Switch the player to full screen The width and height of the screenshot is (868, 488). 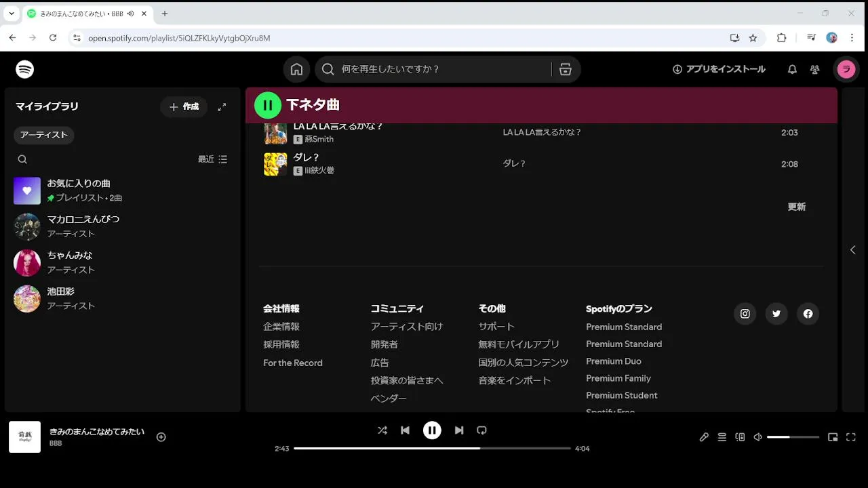[851, 437]
